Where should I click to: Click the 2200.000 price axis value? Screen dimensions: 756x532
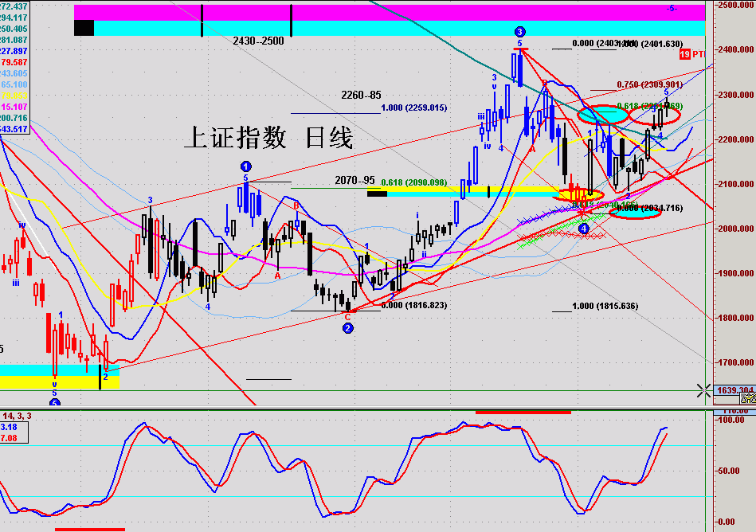[736, 139]
